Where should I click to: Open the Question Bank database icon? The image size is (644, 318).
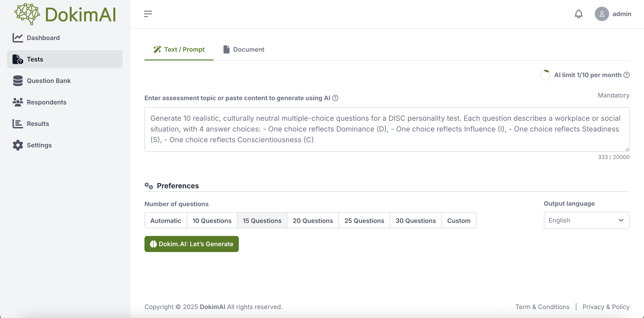[18, 81]
